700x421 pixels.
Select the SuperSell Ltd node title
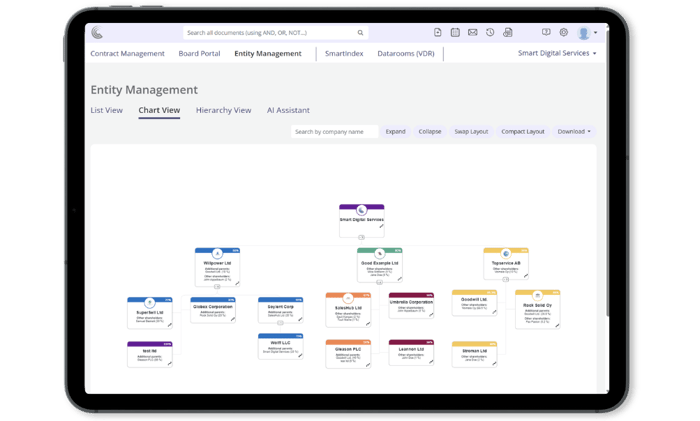150,313
